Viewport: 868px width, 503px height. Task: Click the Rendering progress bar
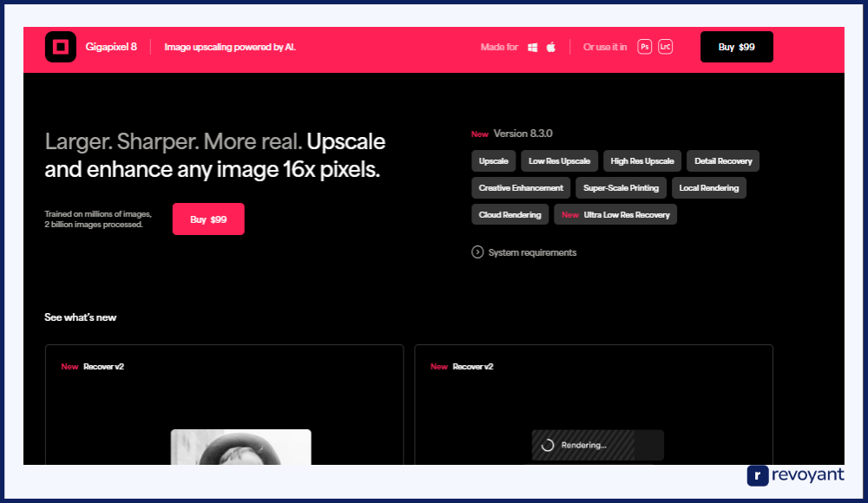(x=598, y=445)
